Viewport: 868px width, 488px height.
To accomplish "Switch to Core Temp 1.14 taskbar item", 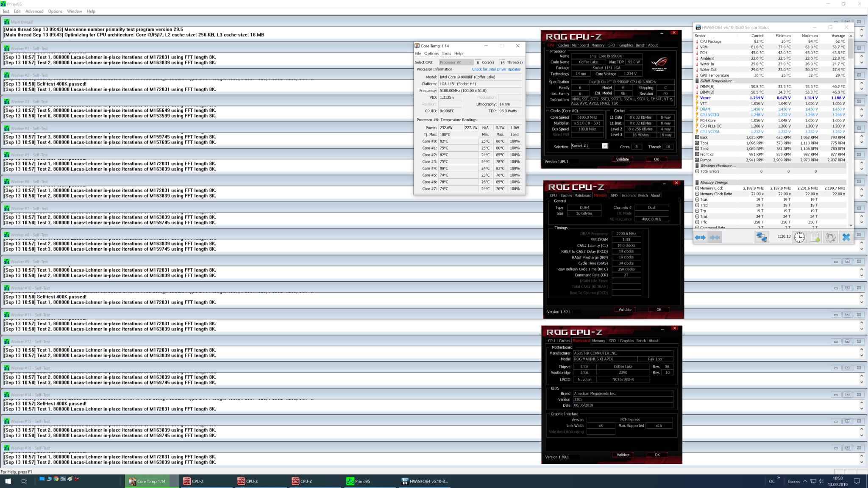I will [152, 481].
